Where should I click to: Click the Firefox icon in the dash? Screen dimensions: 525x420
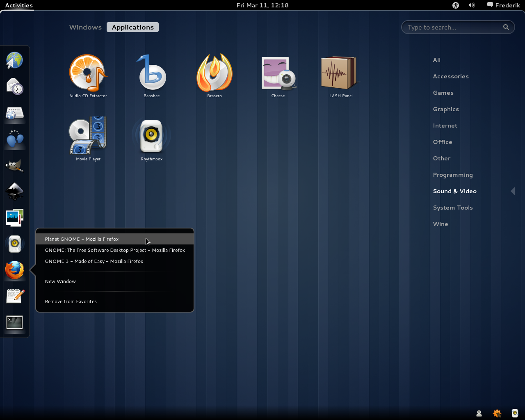click(15, 270)
